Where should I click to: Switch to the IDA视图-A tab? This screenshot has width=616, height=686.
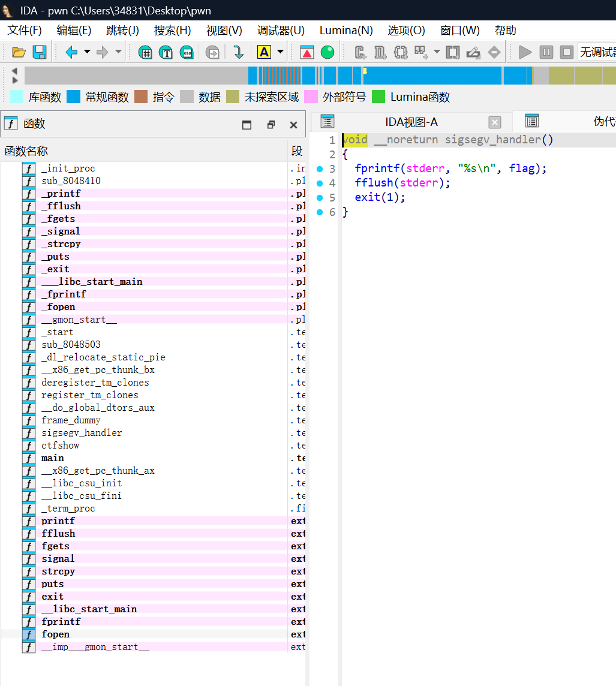pos(411,122)
